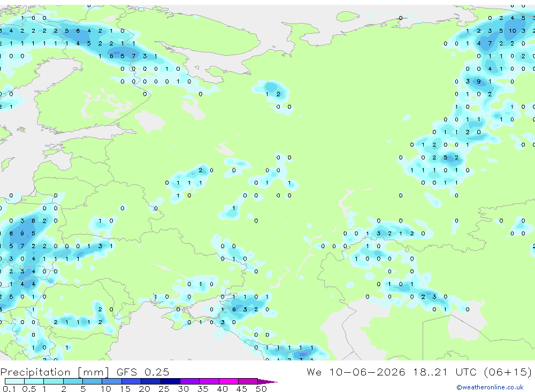Click the legend label '15'

click(x=125, y=389)
